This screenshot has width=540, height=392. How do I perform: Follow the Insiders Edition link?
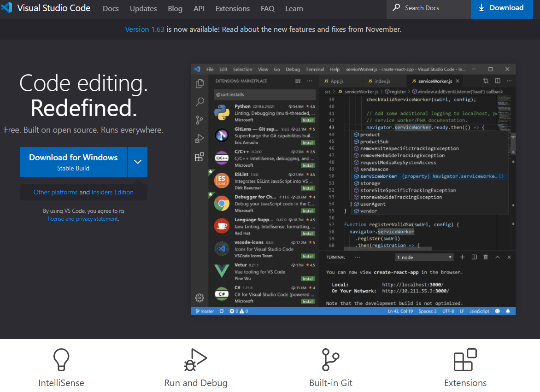click(112, 192)
